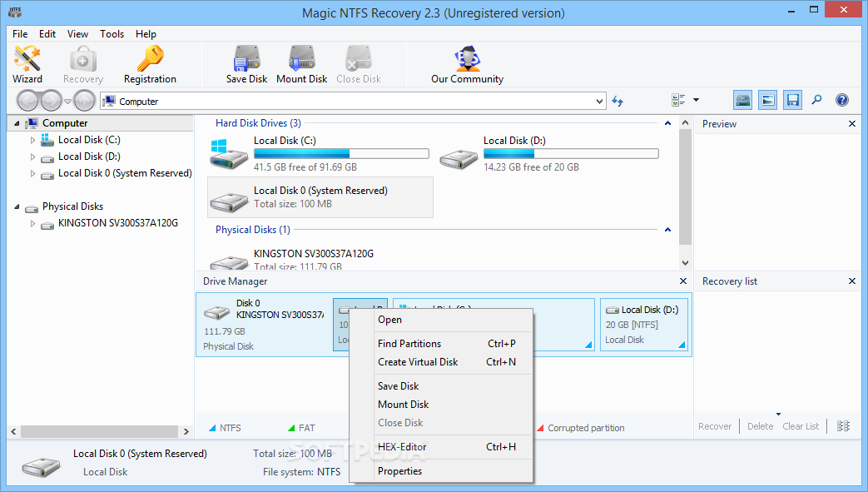This screenshot has width=868, height=492.
Task: Expand Local Disk 0 (System Reserved) node
Action: click(32, 173)
